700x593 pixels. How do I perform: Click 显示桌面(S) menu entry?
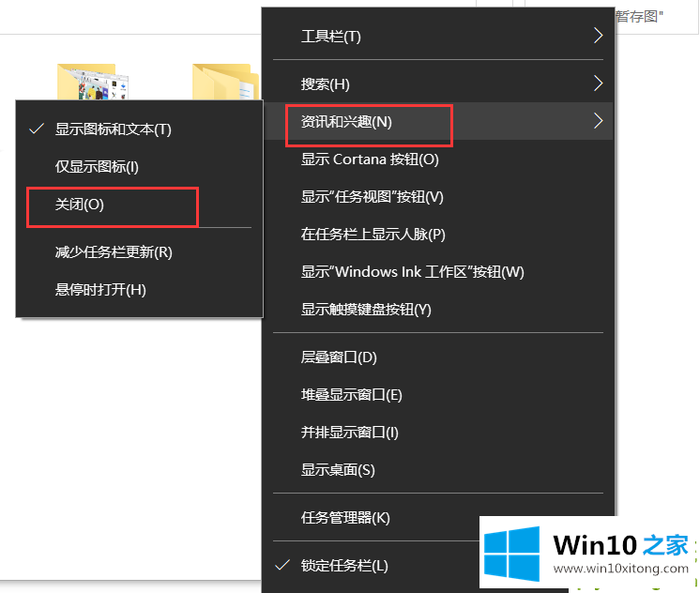(337, 470)
